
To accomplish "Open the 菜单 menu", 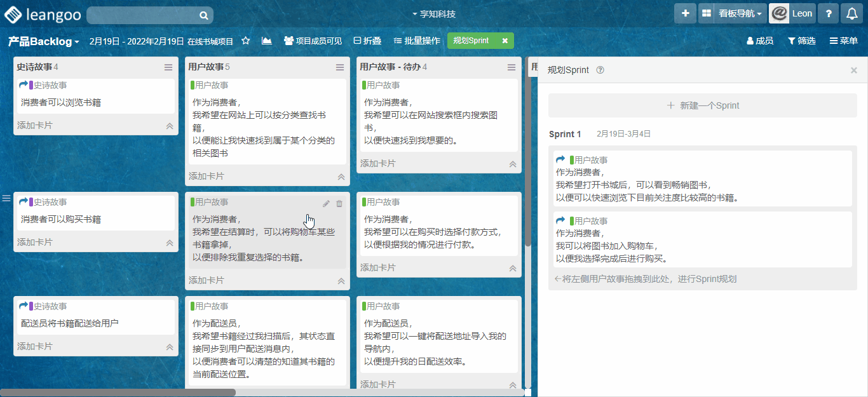I will click(x=843, y=41).
